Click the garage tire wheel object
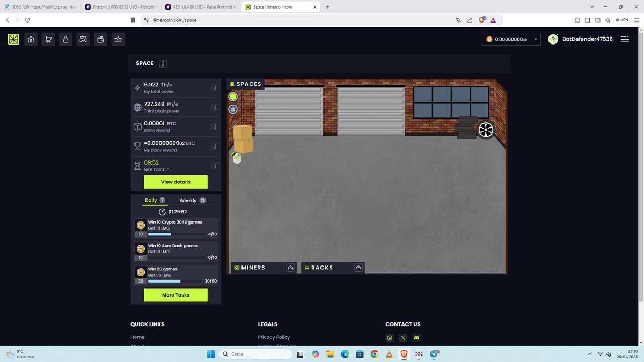The height and width of the screenshot is (362, 644). pyautogui.click(x=486, y=130)
